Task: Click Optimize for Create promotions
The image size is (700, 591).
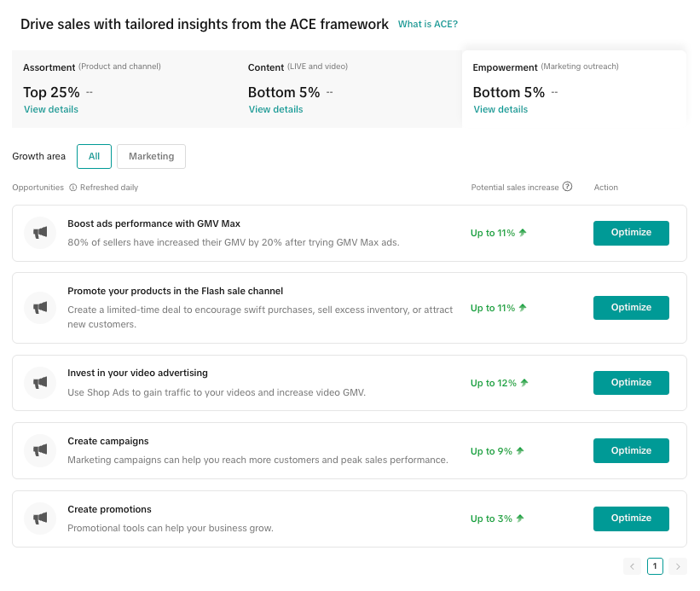Action: 631,519
